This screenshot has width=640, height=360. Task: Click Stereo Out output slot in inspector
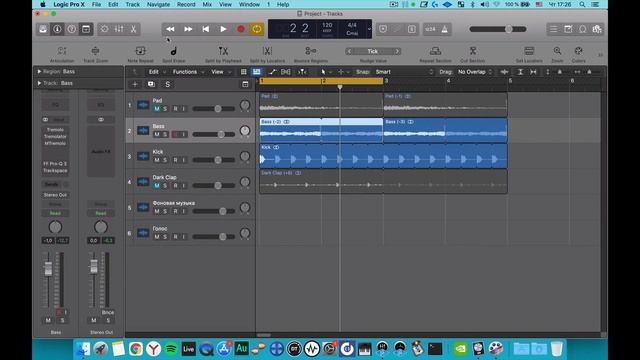click(55, 195)
